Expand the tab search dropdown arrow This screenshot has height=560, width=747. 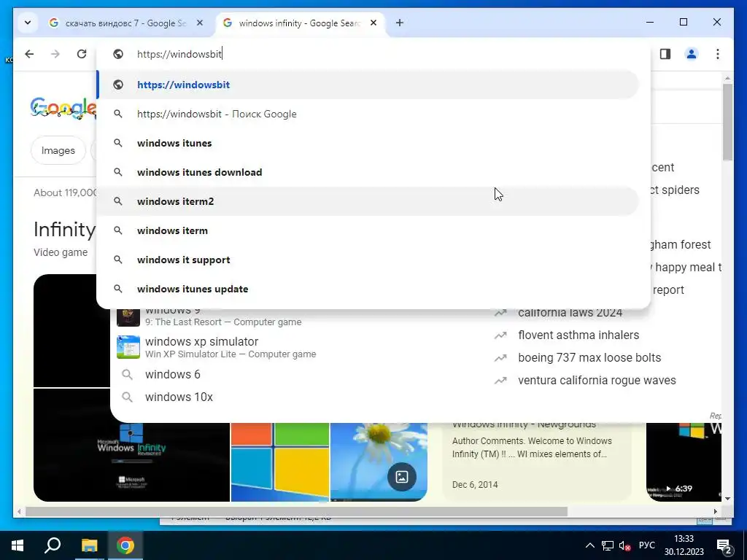(28, 23)
